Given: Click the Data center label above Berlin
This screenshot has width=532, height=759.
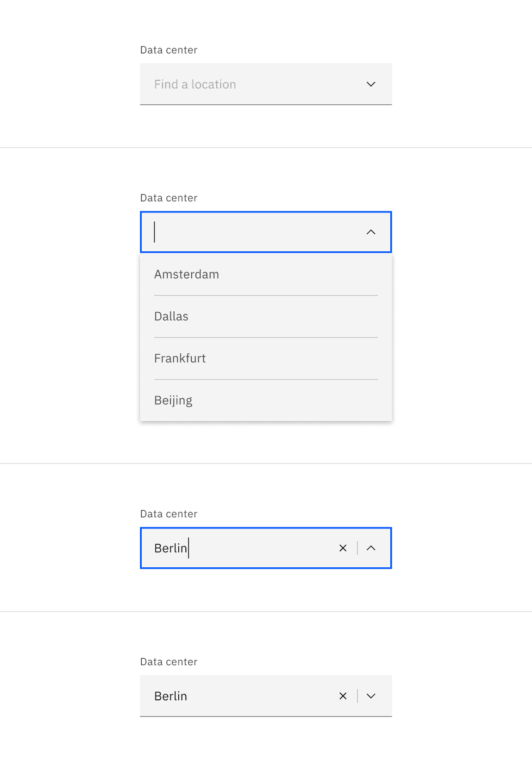Looking at the screenshot, I should [169, 513].
